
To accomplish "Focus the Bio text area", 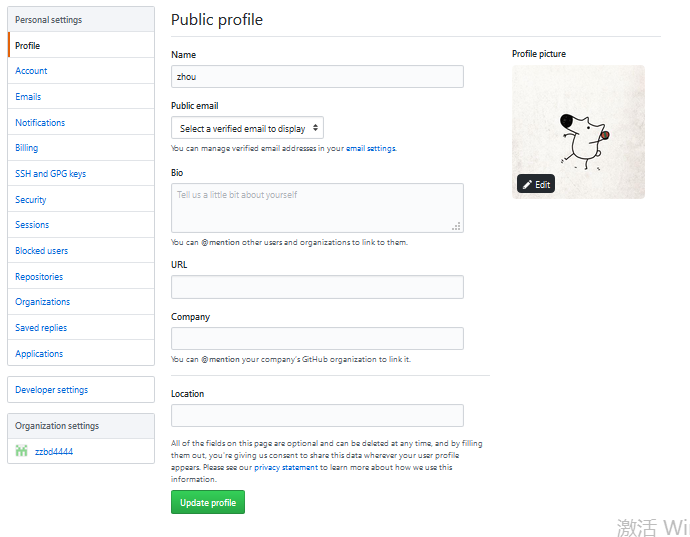I will 317,208.
